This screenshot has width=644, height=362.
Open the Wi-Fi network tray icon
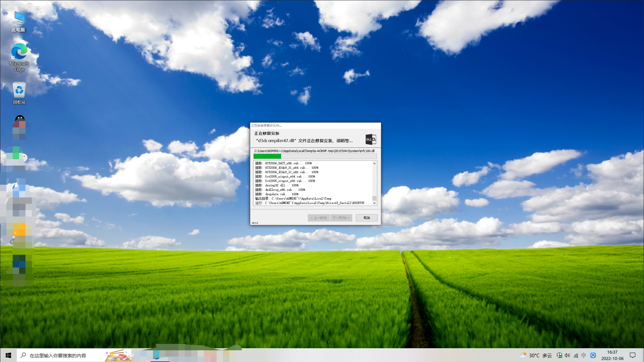tap(576, 355)
